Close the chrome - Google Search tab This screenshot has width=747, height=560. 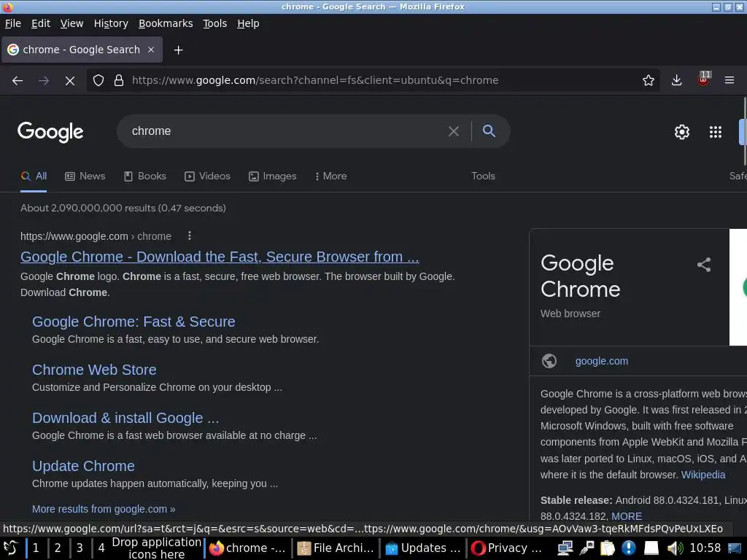point(151,50)
